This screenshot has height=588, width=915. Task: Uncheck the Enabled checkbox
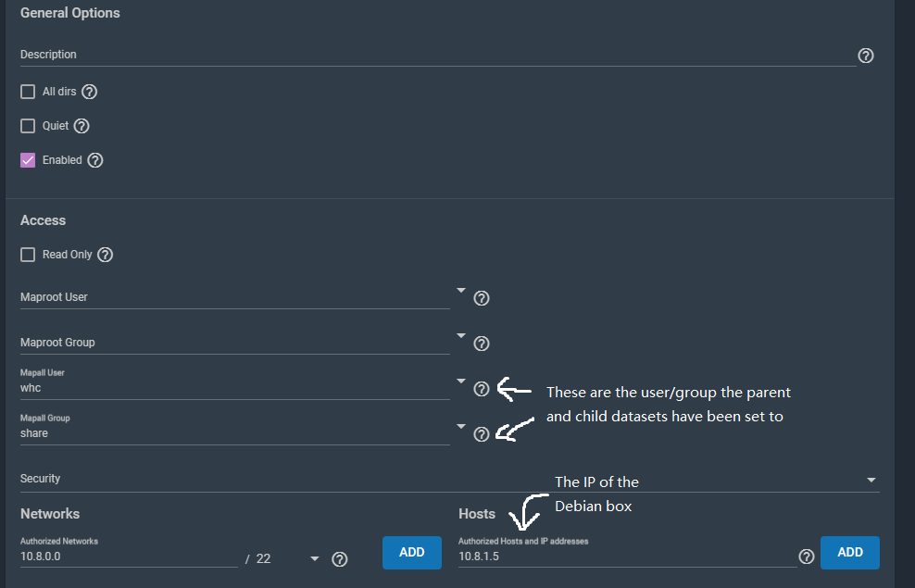pos(28,160)
